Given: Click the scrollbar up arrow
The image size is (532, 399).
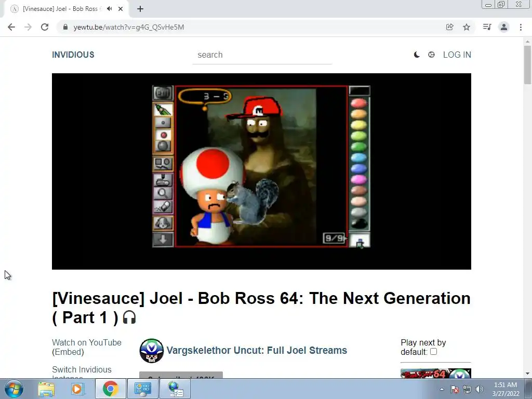Looking at the screenshot, I should pos(527,42).
